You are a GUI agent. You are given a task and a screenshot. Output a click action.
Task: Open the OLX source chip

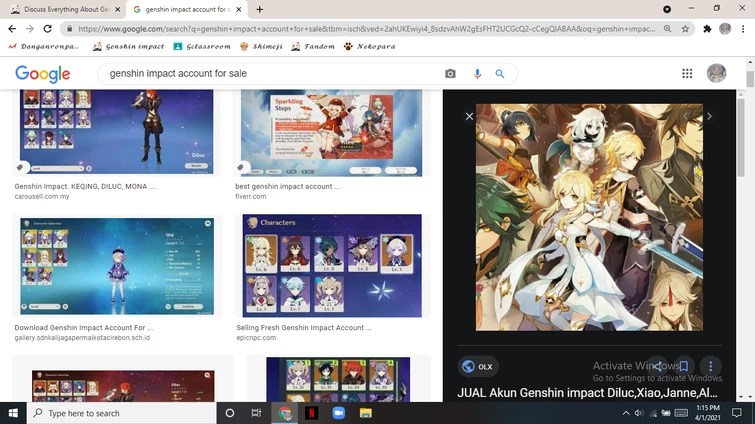coord(478,366)
